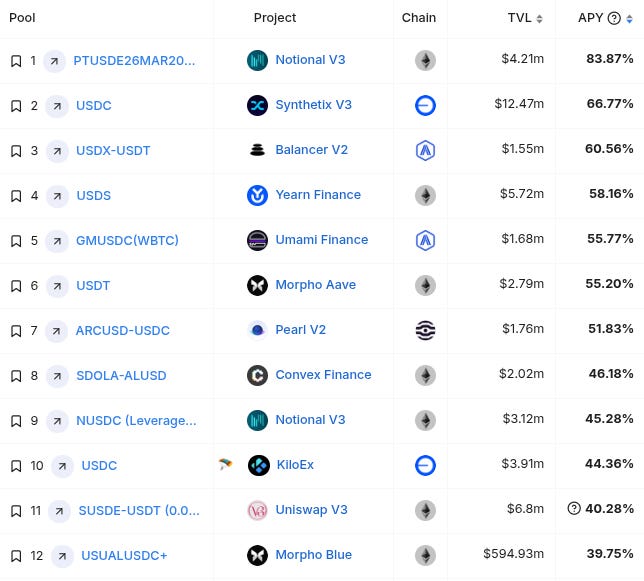Click the KiloEx project logo
The height and width of the screenshot is (581, 644).
259,465
